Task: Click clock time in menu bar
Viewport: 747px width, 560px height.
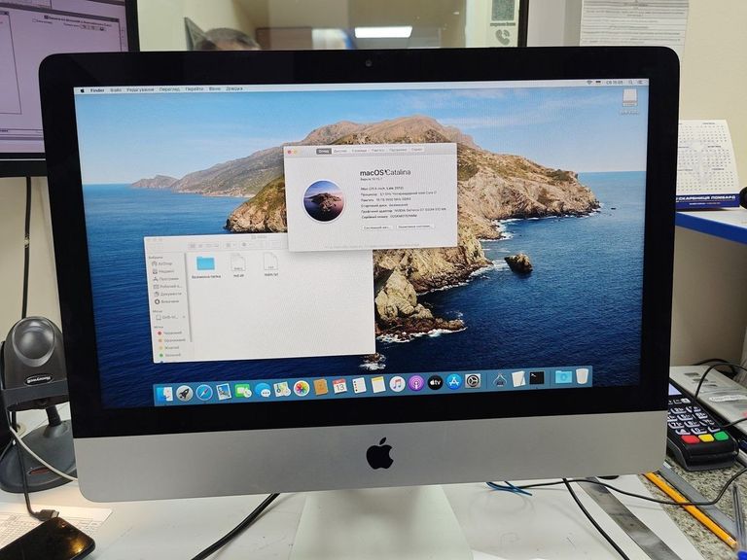Action: pos(614,83)
